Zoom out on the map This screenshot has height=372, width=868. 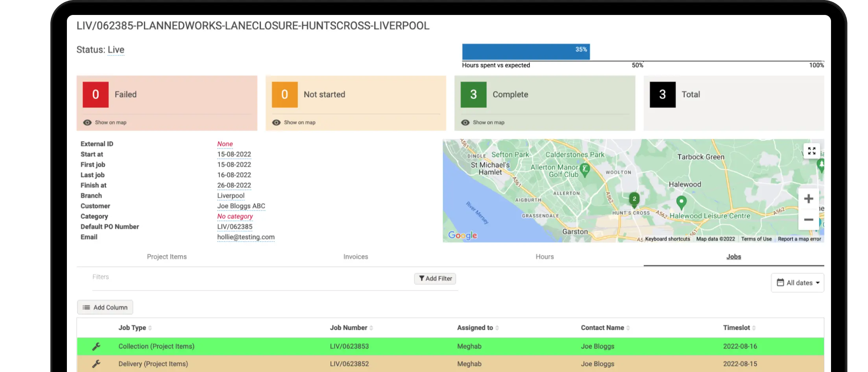coord(809,220)
